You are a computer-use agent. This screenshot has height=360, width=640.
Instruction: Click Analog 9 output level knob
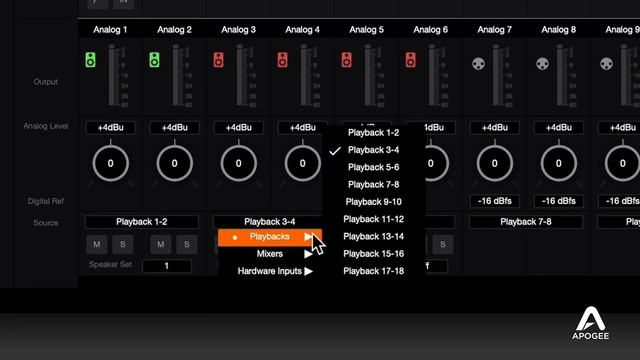(622, 163)
